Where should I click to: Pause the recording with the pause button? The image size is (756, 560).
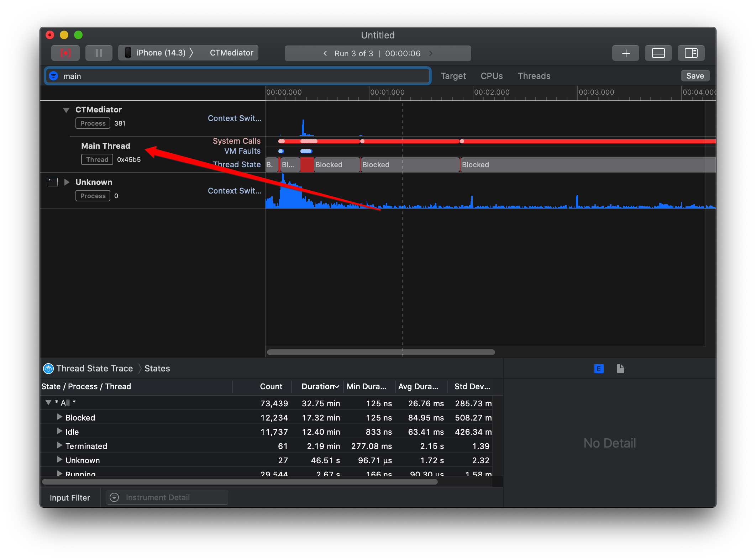coord(99,53)
